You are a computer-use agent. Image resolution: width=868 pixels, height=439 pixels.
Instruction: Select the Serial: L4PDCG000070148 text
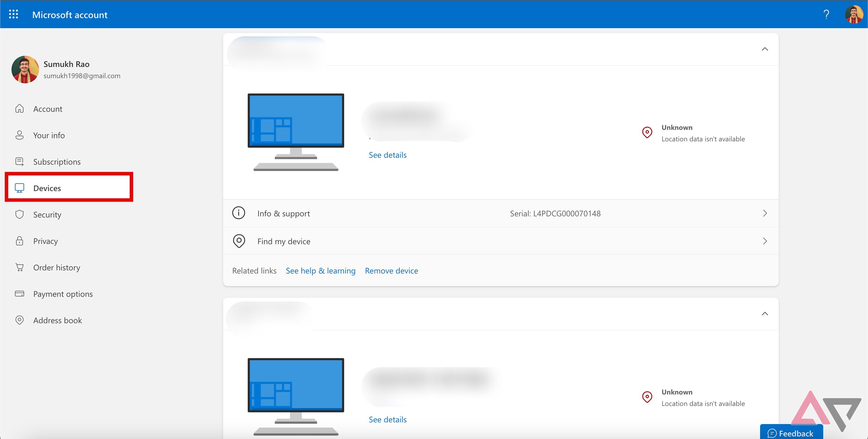(x=555, y=214)
